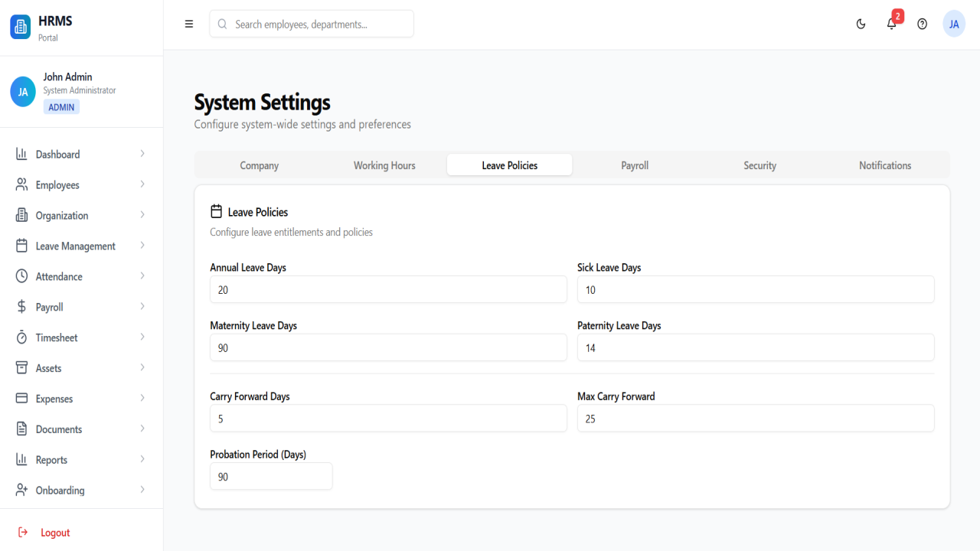980x551 pixels.
Task: Open the Timesheet stopwatch icon in sidebar
Action: pyautogui.click(x=21, y=337)
